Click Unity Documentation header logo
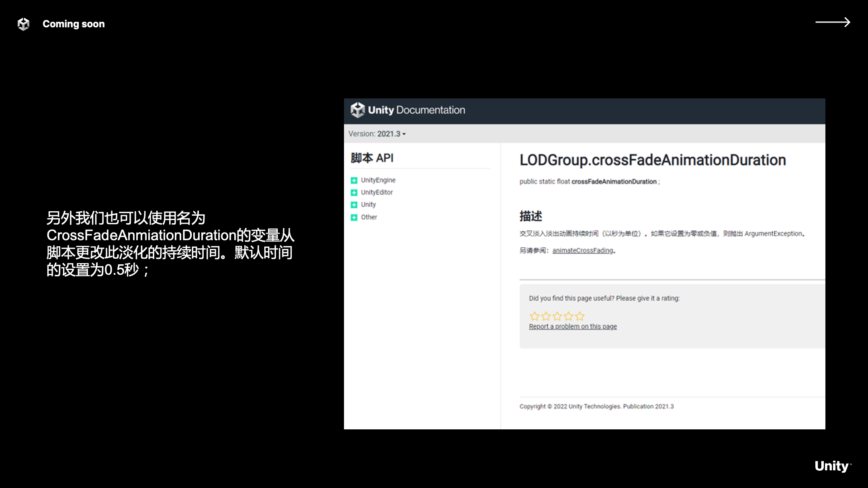The height and width of the screenshot is (488, 868). 407,110
